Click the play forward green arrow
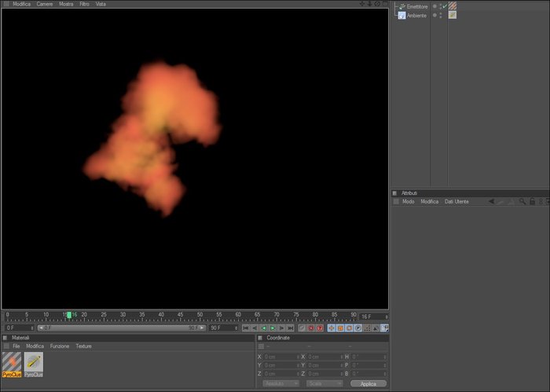This screenshot has height=392, width=550. 273,328
